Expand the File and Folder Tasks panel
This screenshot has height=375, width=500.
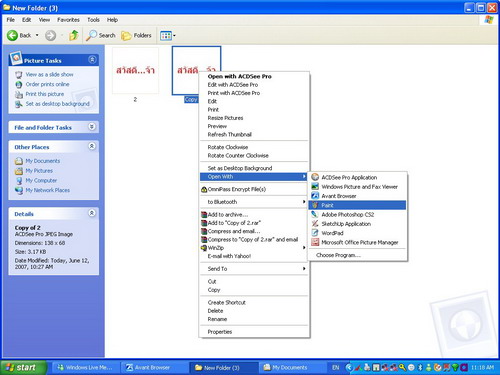92,127
